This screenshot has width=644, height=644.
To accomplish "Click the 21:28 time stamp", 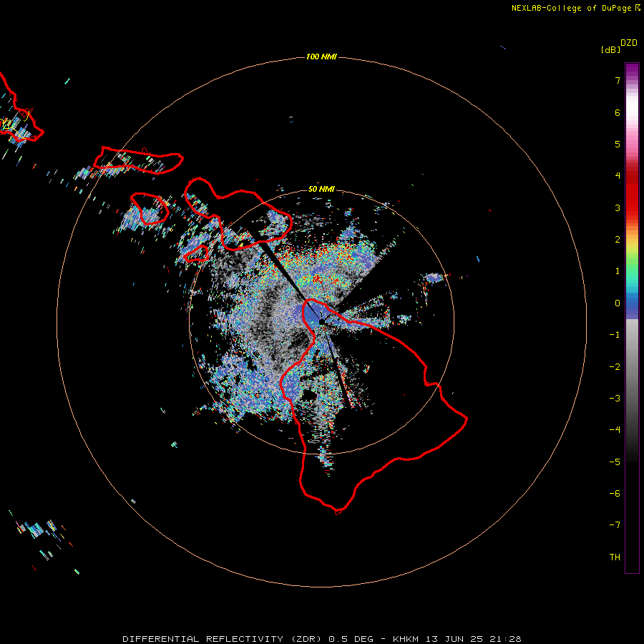I will point(506,639).
